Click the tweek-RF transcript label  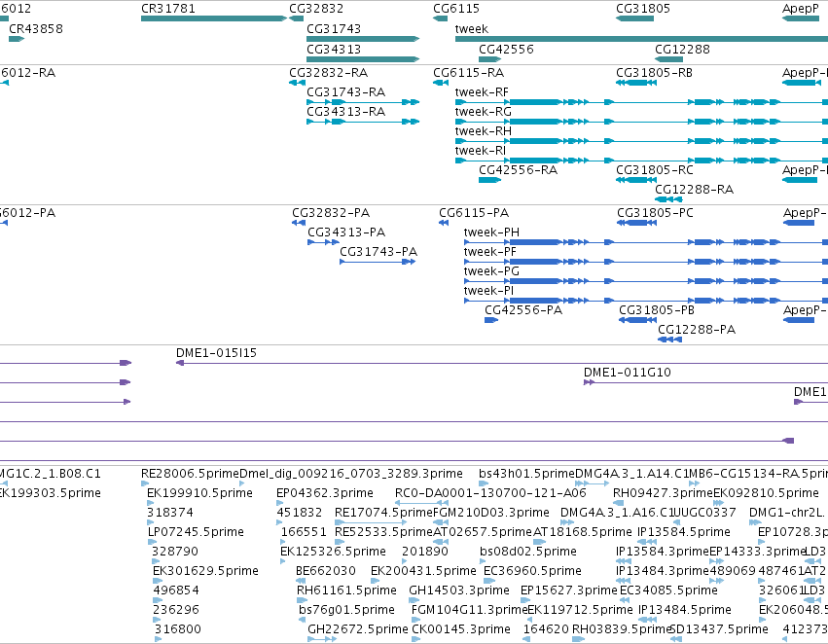[482, 91]
